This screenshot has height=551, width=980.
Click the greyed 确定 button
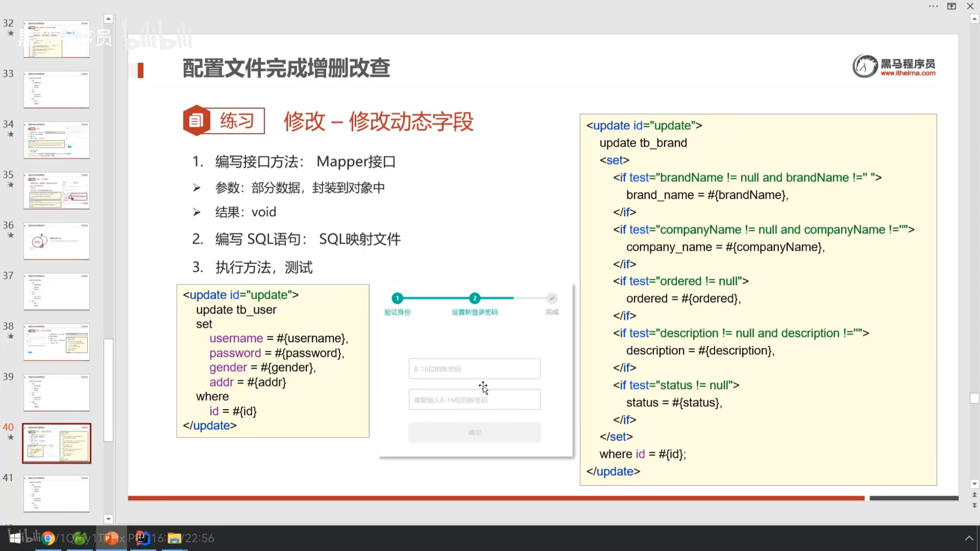coord(474,432)
